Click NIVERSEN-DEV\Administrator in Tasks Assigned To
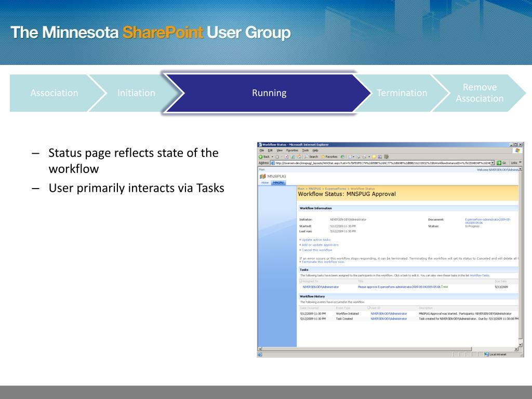This screenshot has height=399, width=532. pos(321,287)
